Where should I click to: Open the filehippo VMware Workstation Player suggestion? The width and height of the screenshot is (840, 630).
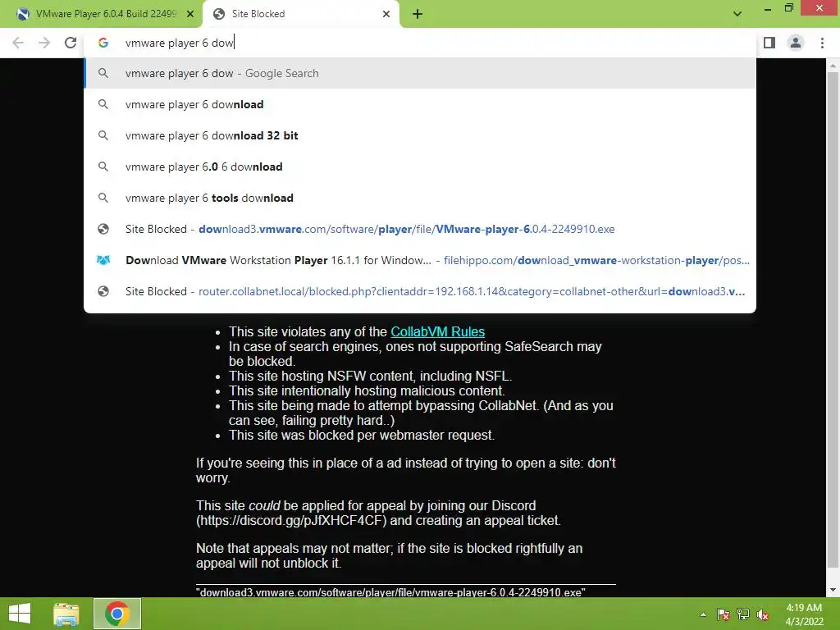pos(421,260)
